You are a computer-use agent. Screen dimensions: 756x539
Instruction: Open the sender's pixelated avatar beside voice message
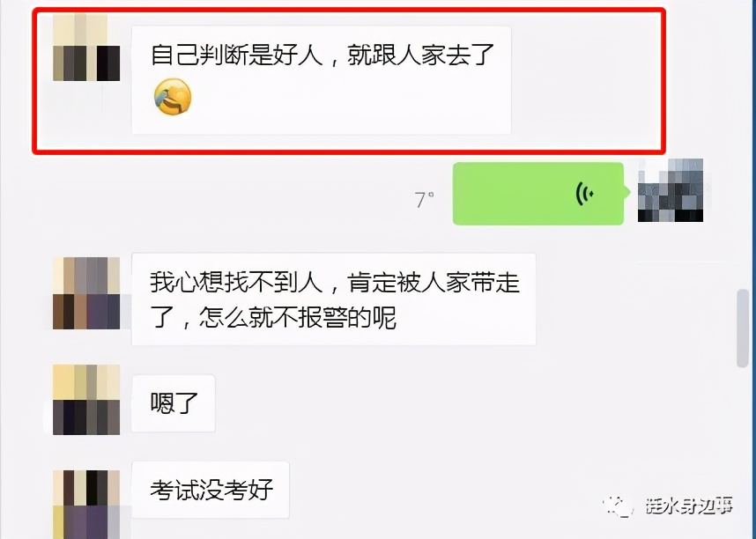click(x=671, y=190)
